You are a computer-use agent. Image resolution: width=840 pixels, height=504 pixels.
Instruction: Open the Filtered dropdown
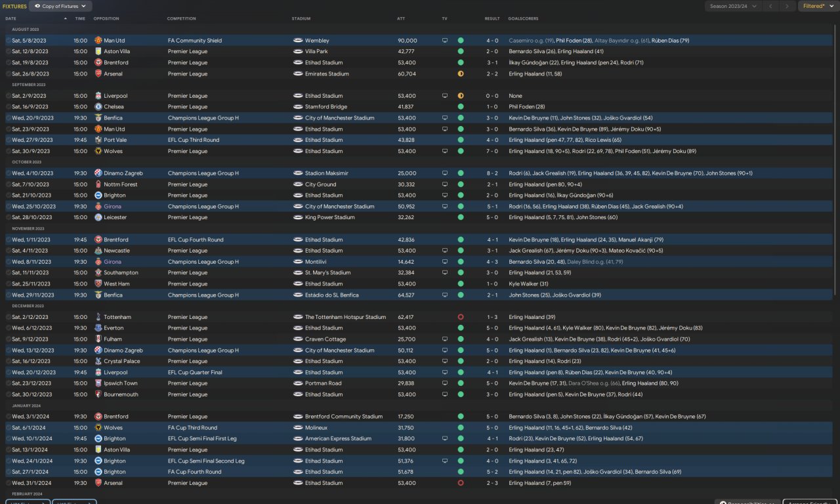pos(818,6)
